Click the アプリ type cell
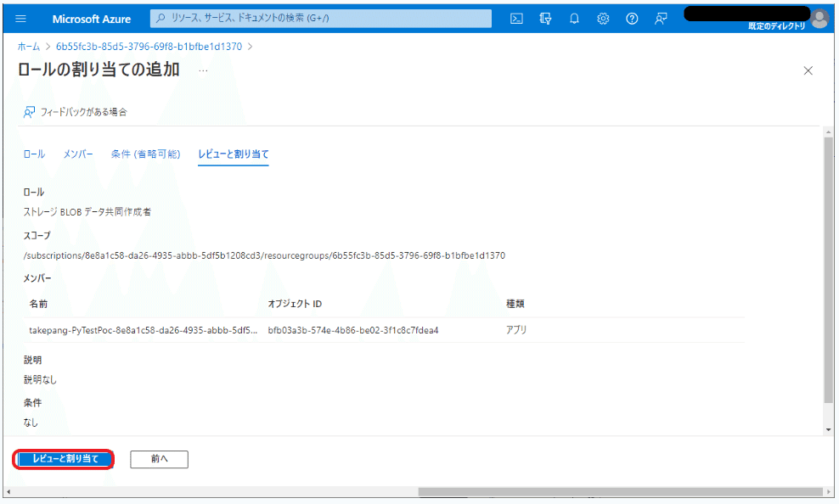 (516, 330)
